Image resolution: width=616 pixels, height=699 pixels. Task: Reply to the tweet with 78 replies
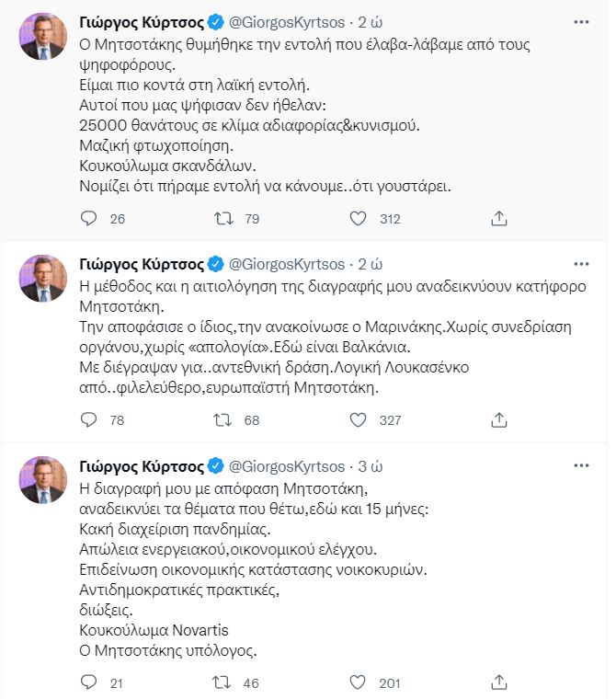[x=89, y=420]
